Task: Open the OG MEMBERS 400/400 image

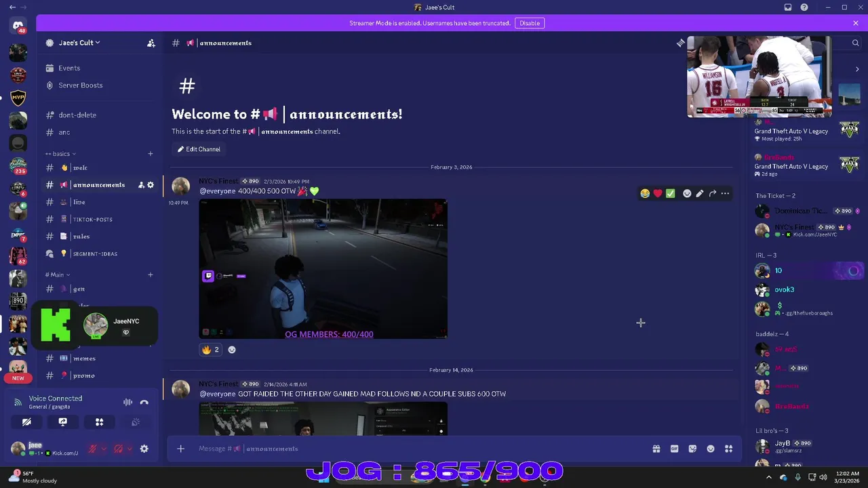Action: pyautogui.click(x=323, y=269)
